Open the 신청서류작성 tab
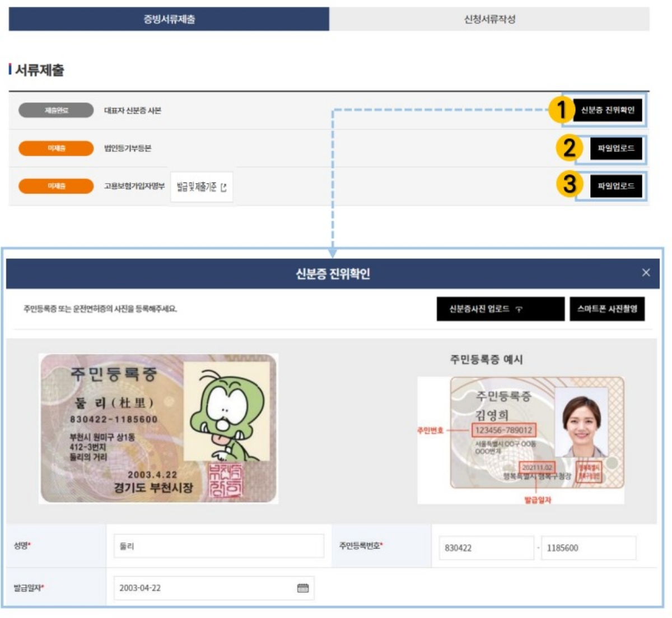The image size is (672, 618). [489, 19]
